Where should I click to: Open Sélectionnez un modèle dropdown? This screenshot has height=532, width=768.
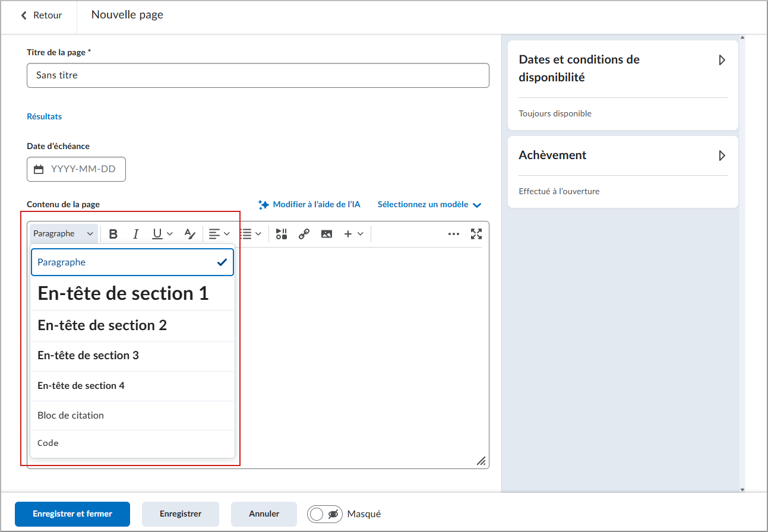coord(429,204)
